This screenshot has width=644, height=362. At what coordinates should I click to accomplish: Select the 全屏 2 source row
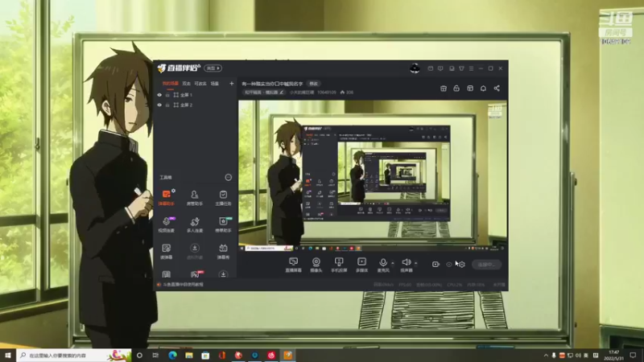(196, 105)
